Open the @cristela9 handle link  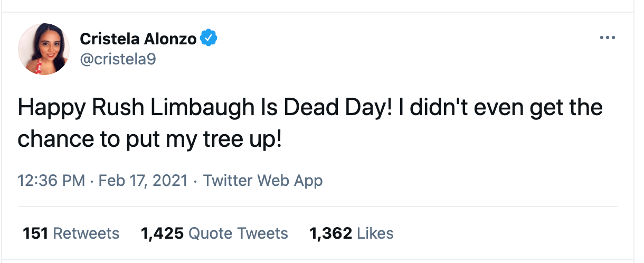pyautogui.click(x=118, y=59)
